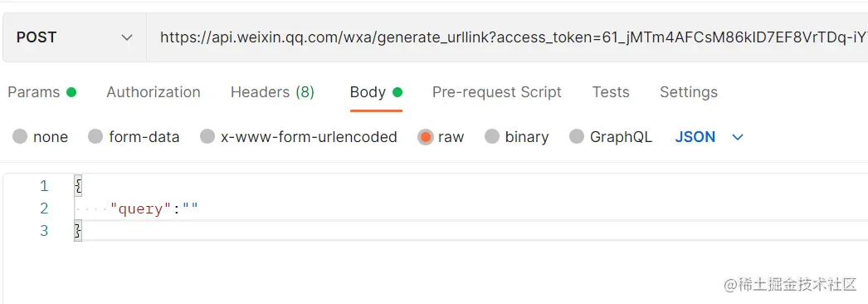Expand the JSON format dropdown

[x=709, y=137]
